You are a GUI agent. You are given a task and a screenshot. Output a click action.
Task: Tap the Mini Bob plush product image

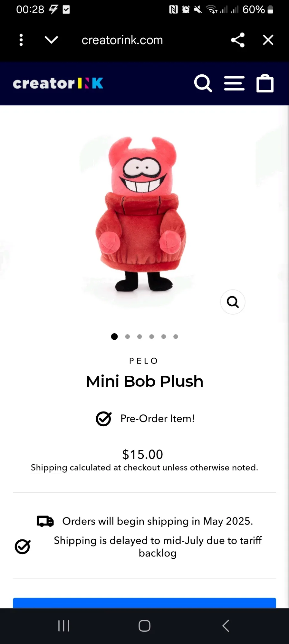(x=141, y=214)
